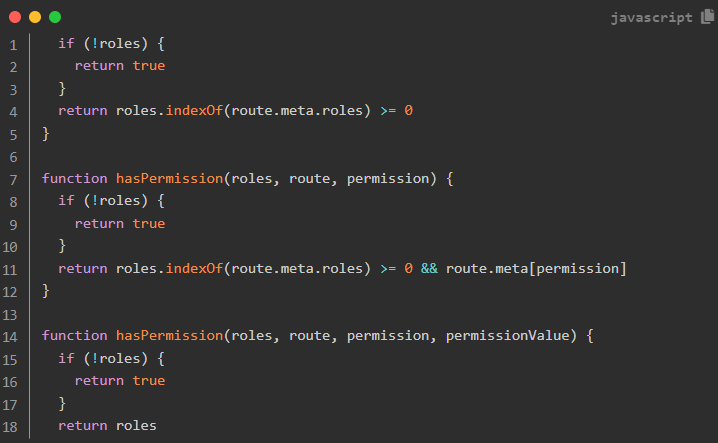Click the if keyword on line 15
The width and height of the screenshot is (718, 443).
point(66,358)
